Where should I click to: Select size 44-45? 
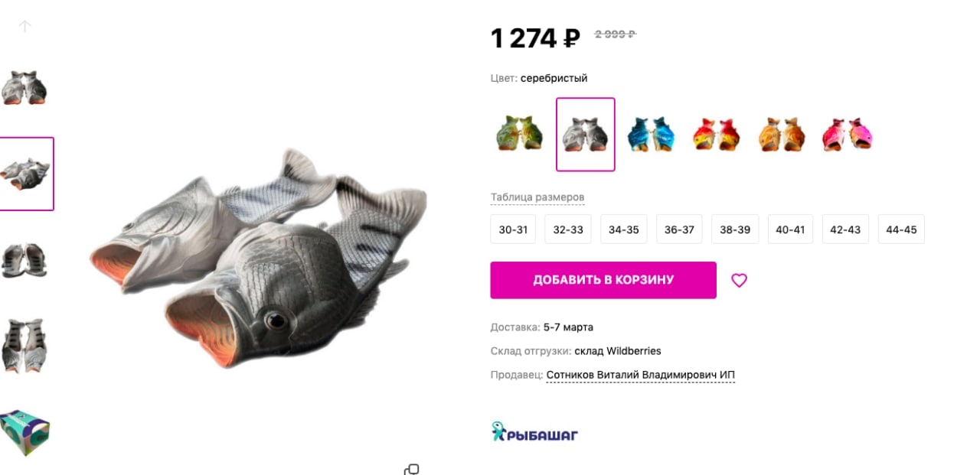click(901, 229)
